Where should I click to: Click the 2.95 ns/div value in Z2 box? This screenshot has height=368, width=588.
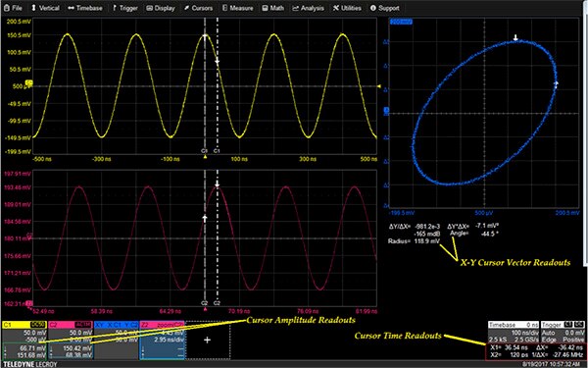tap(170, 340)
